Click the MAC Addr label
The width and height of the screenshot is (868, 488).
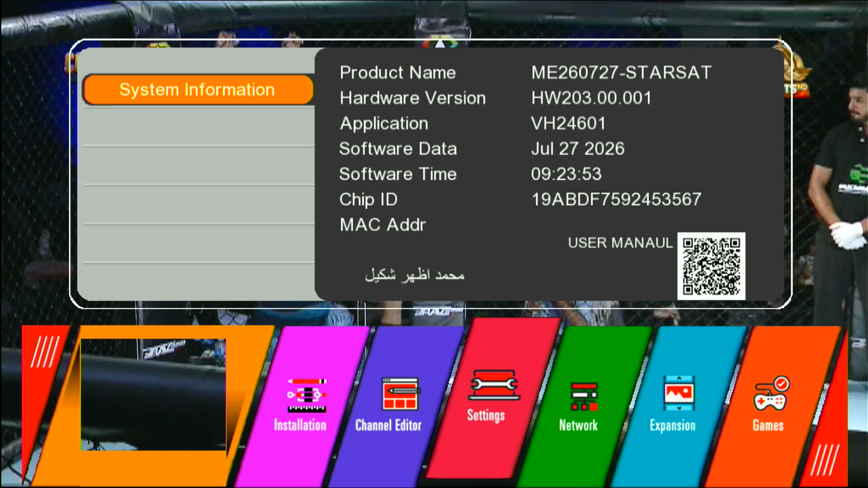point(383,225)
